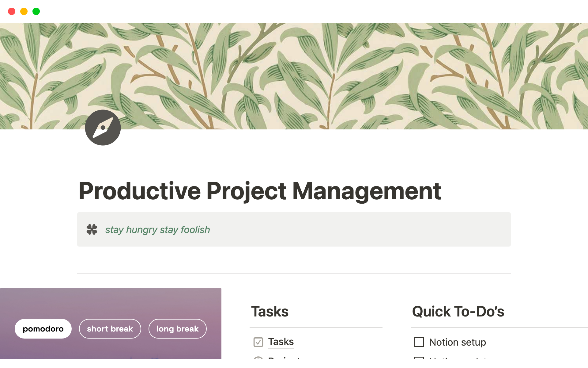588x368 pixels.
Task: Open the Tasks page link
Action: point(281,342)
